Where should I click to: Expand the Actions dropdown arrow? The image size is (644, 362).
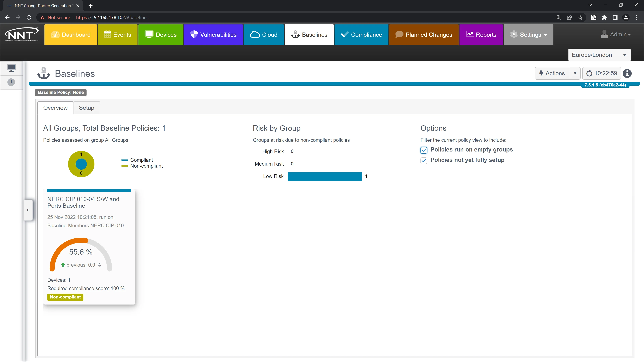(x=575, y=73)
